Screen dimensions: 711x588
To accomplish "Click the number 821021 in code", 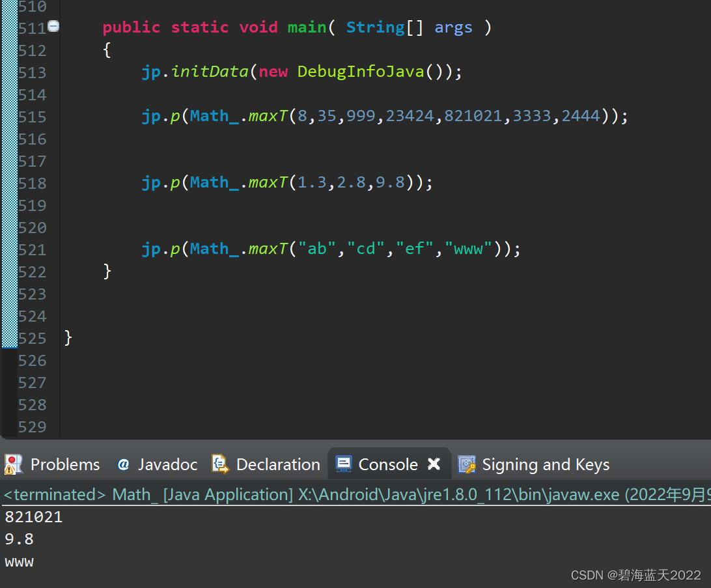I will pyautogui.click(x=473, y=116).
